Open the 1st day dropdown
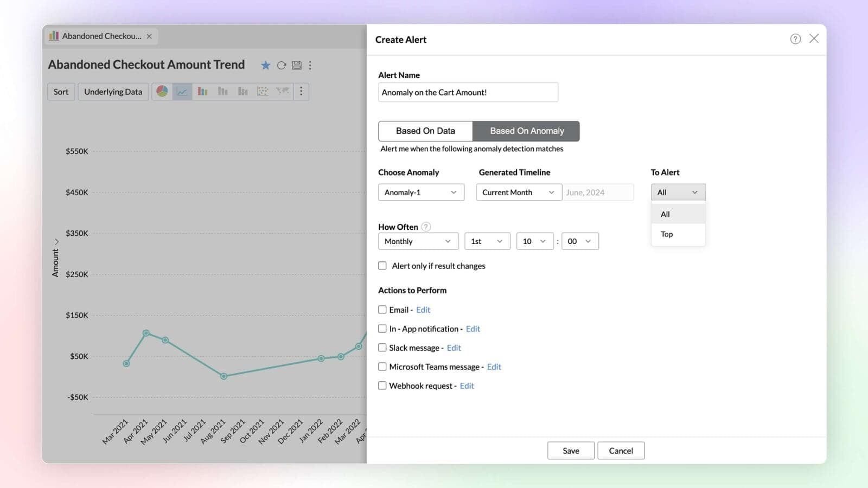868x488 pixels. pos(487,241)
